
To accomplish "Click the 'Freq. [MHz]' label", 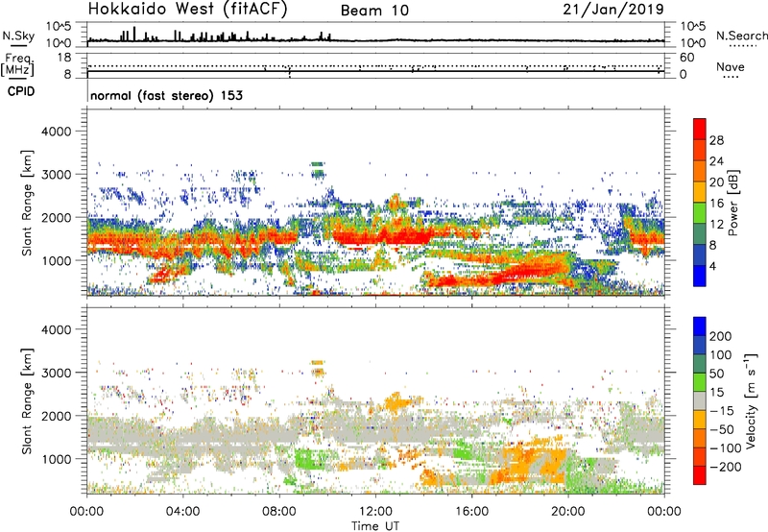I will 17,64.
